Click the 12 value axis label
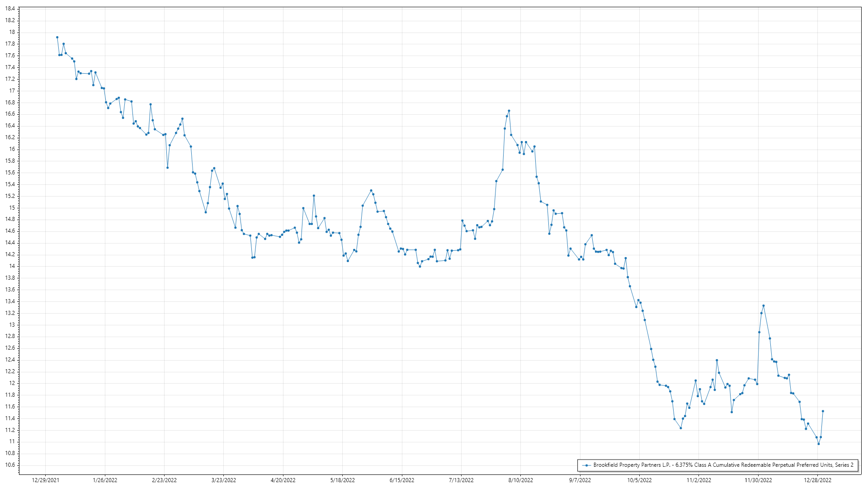The width and height of the screenshot is (868, 488). (x=12, y=383)
